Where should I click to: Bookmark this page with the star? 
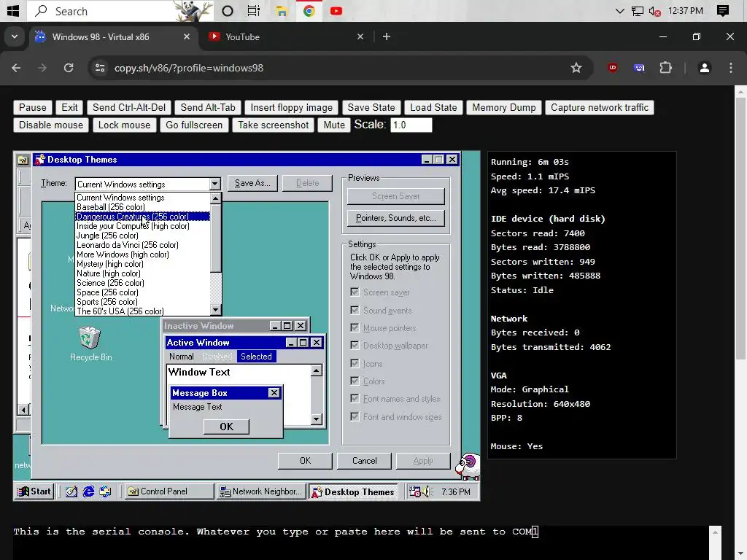(576, 68)
